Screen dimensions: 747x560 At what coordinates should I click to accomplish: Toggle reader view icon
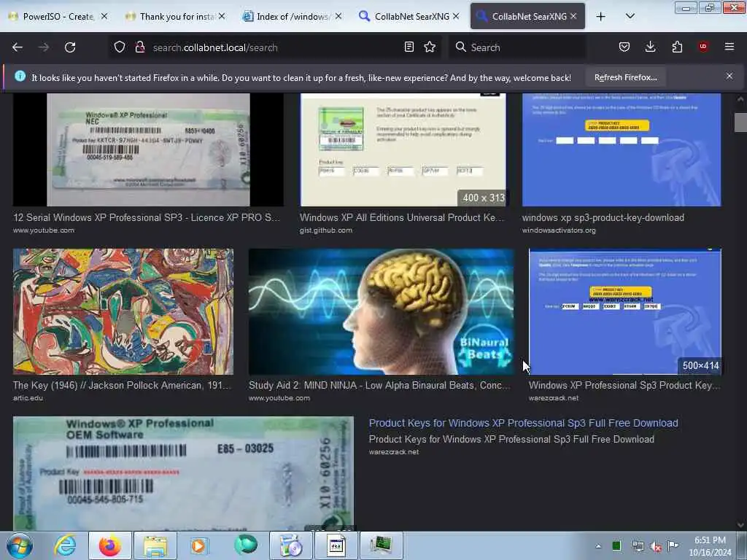click(x=409, y=47)
